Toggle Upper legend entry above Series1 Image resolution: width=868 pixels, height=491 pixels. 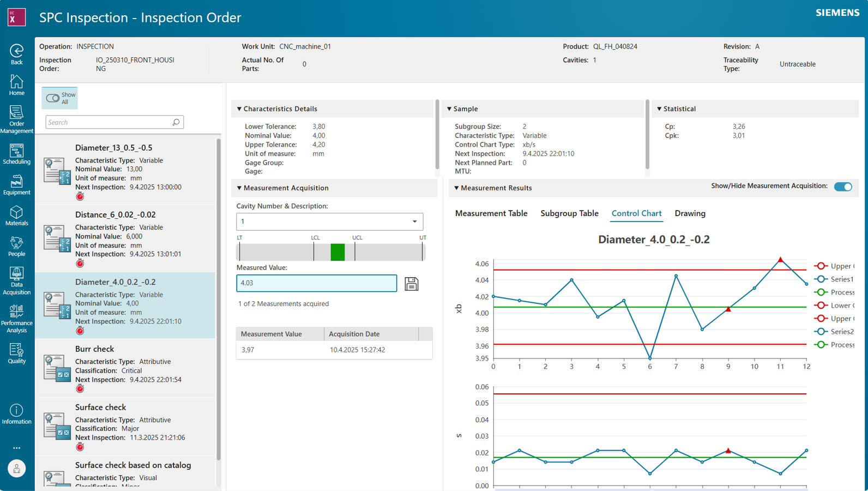coord(835,266)
